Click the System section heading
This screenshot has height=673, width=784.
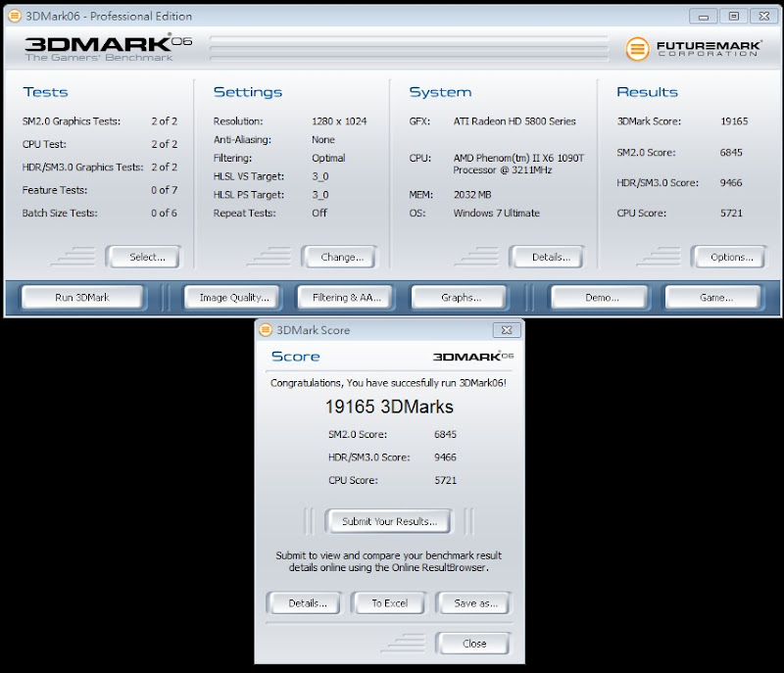coord(440,92)
